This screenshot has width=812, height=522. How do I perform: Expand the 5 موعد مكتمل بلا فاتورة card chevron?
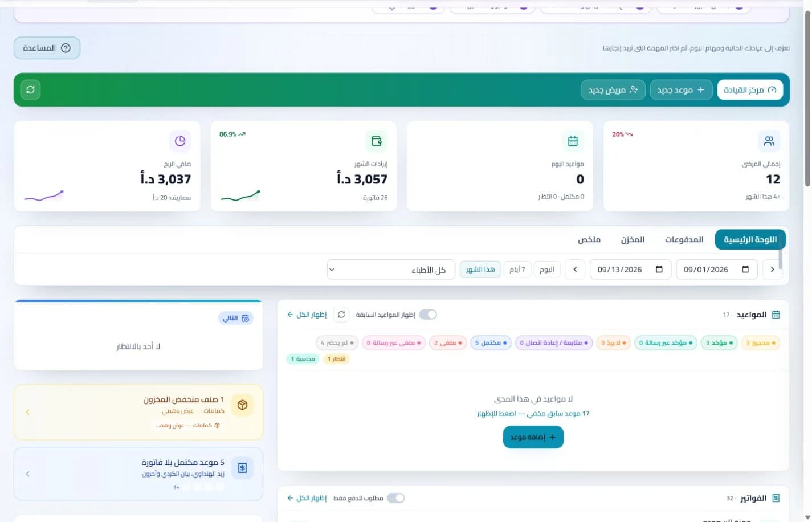[x=27, y=474]
